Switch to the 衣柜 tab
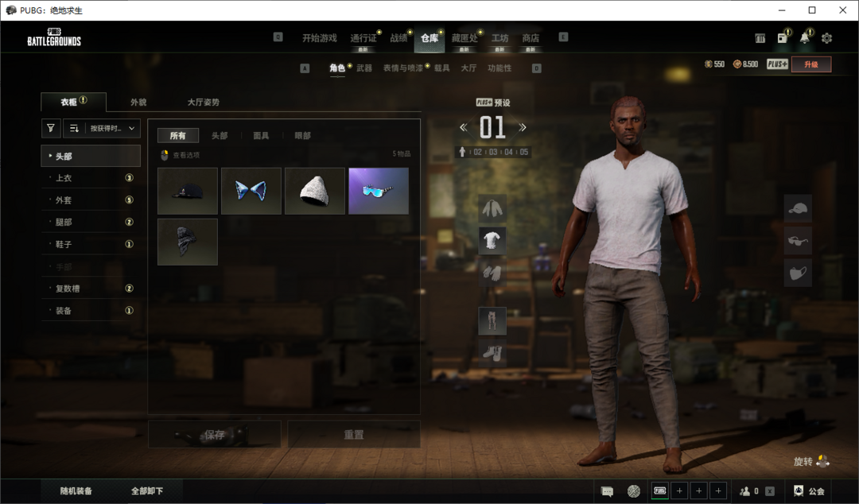 click(73, 102)
